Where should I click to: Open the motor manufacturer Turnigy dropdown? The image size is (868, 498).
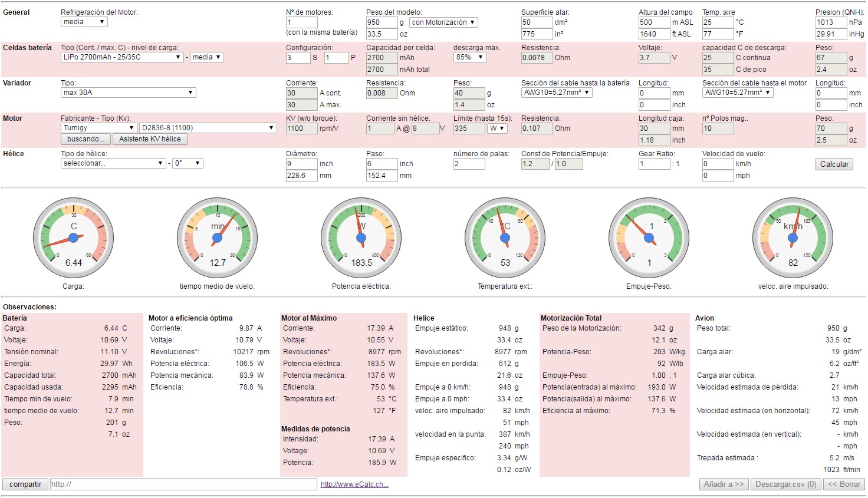(98, 128)
